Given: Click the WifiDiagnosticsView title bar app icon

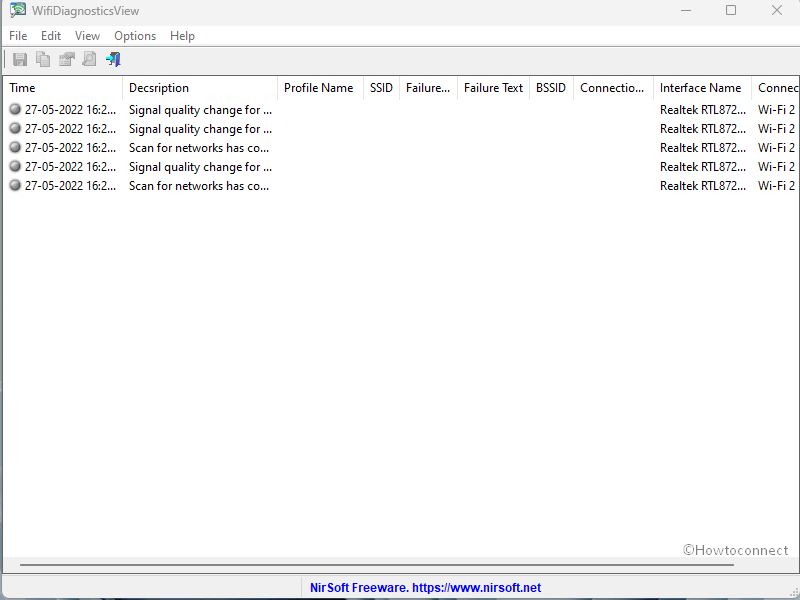Looking at the screenshot, I should (18, 10).
